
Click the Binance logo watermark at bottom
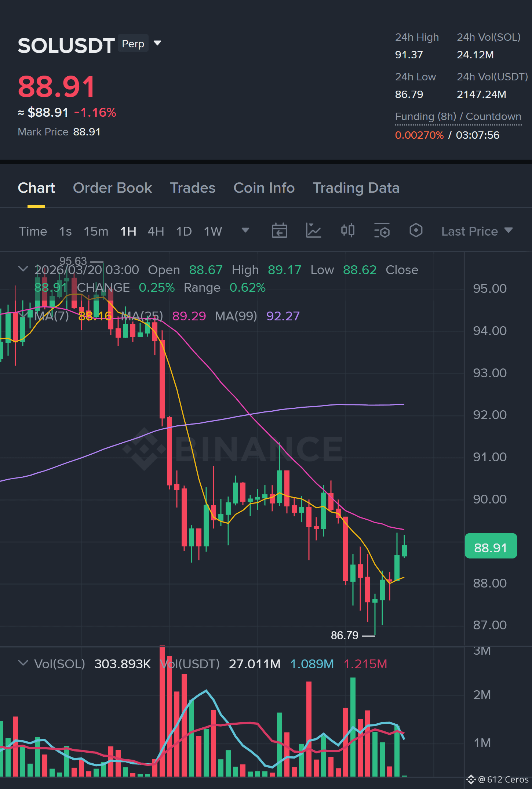click(x=471, y=779)
